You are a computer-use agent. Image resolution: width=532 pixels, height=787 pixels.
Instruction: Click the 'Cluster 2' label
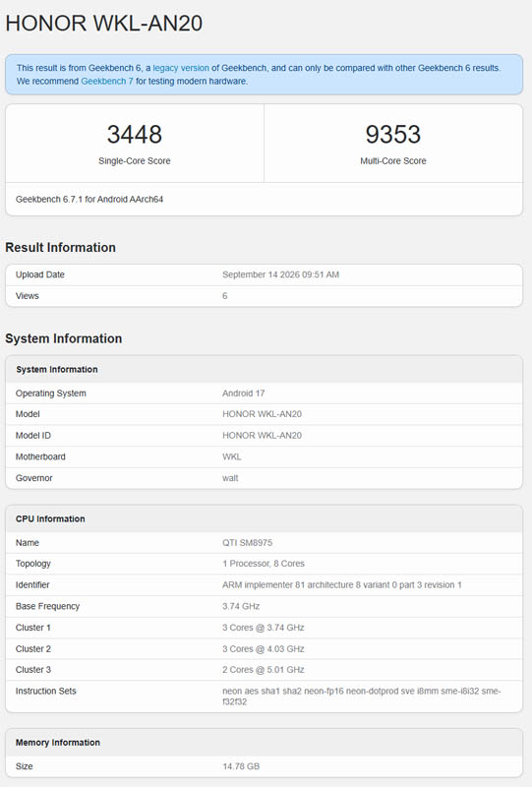(x=33, y=649)
